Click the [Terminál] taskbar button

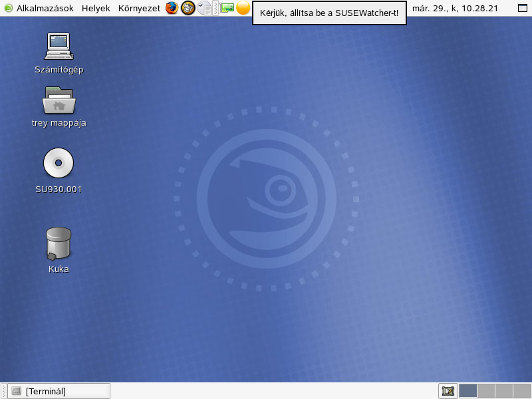[59, 391]
